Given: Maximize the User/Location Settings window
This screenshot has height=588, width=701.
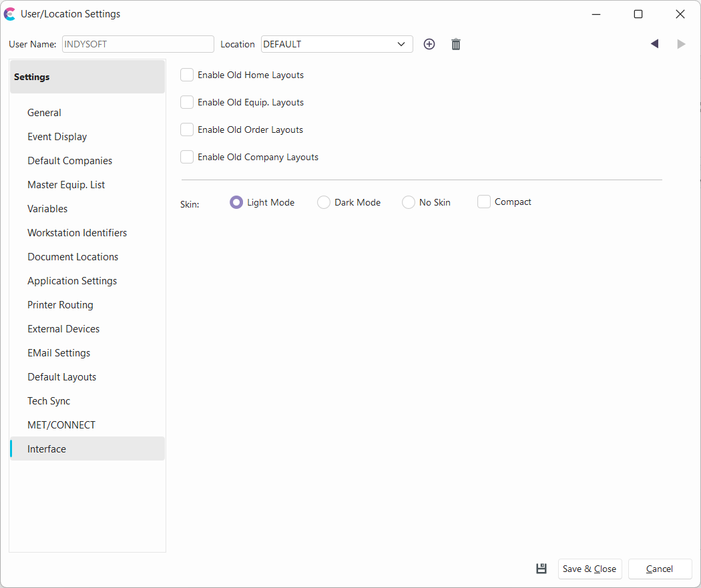Looking at the screenshot, I should coord(638,14).
